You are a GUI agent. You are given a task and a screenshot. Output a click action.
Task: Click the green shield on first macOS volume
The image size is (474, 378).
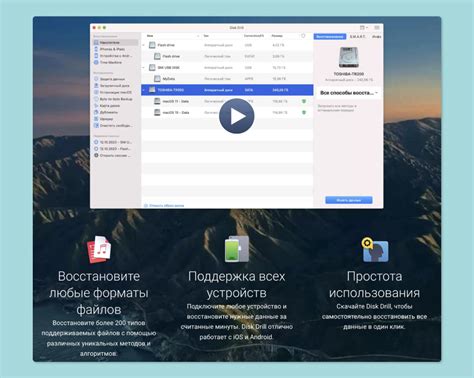[x=304, y=101]
